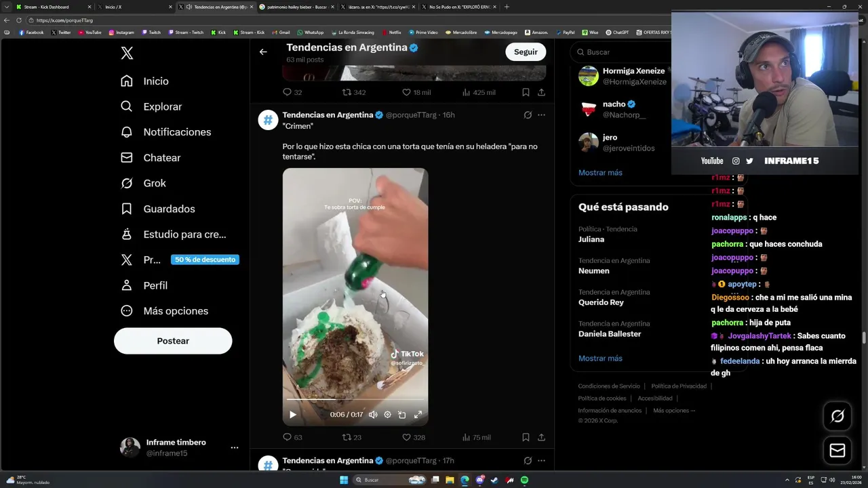Open Guardados bookmarks page
Image resolution: width=868 pixels, height=488 pixels.
pos(157,209)
